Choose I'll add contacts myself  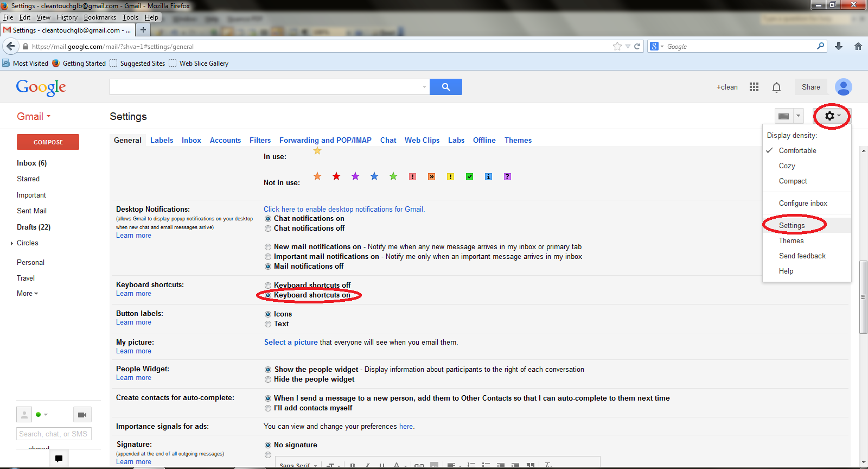click(x=268, y=408)
